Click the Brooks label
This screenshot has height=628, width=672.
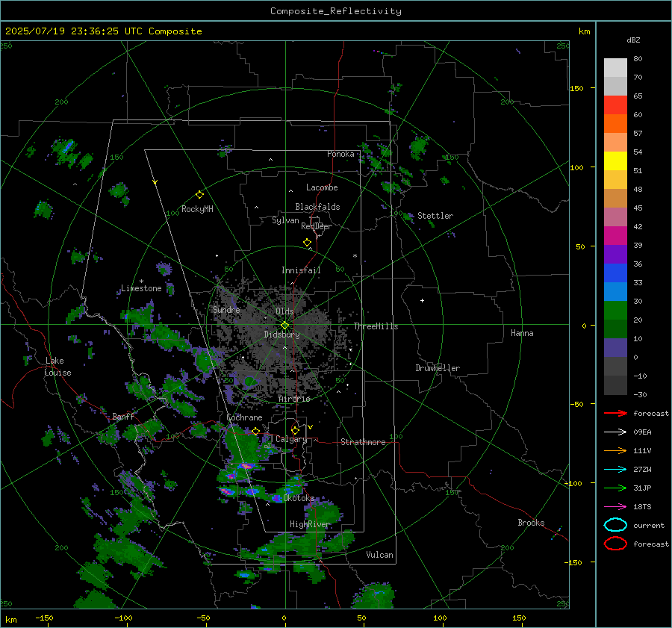coord(531,523)
